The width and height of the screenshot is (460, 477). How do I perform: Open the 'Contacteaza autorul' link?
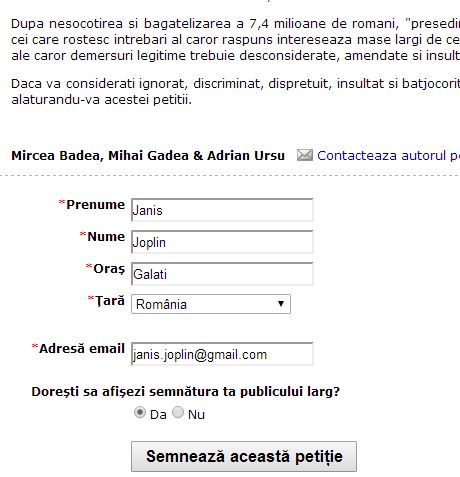(x=388, y=156)
